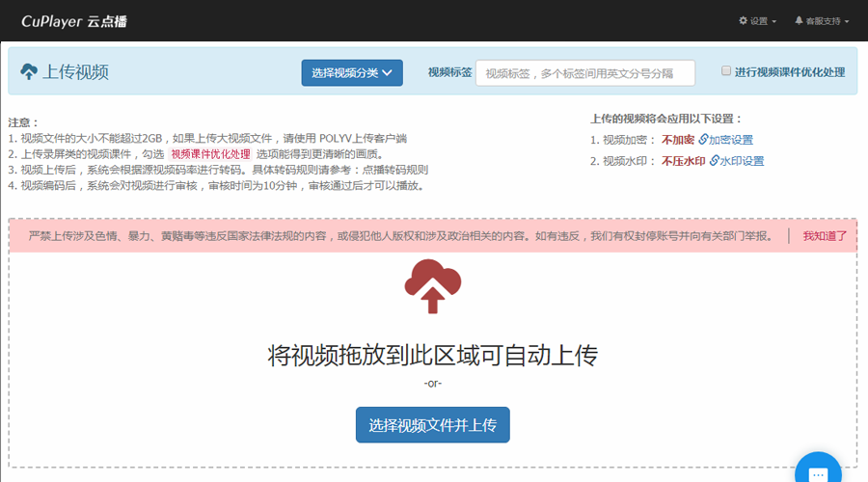Image resolution: width=868 pixels, height=482 pixels.
Task: Focus the 视频标签 input field
Action: point(585,73)
